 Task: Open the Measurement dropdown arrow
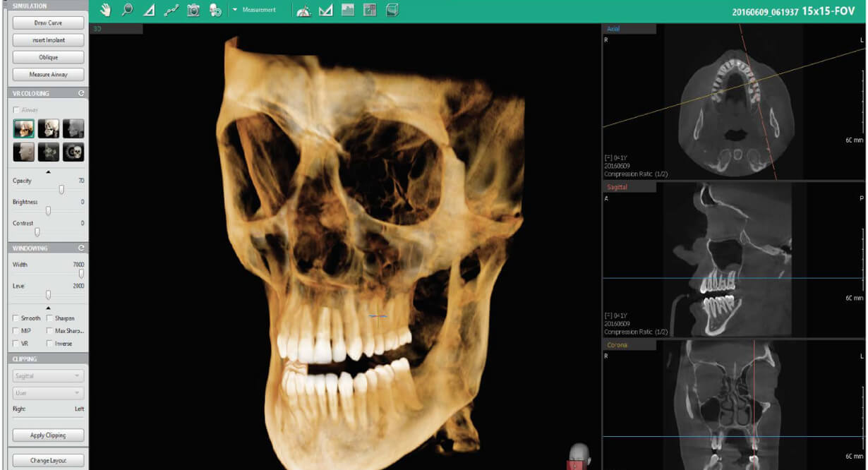235,11
